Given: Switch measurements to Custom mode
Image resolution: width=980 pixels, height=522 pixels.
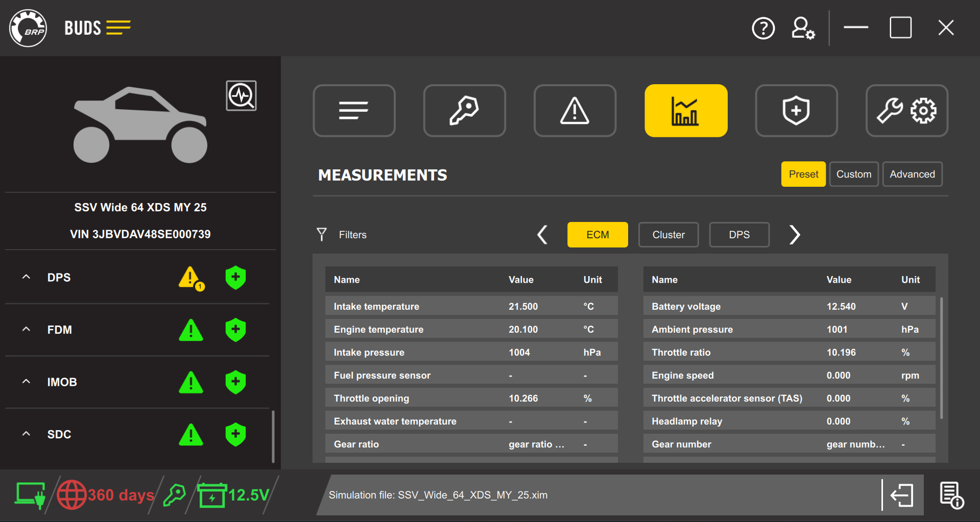Looking at the screenshot, I should 853,174.
